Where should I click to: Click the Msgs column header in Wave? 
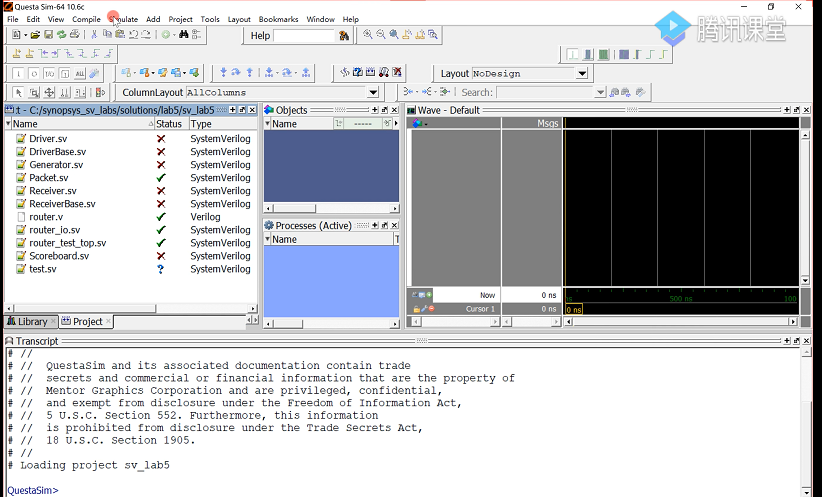547,123
